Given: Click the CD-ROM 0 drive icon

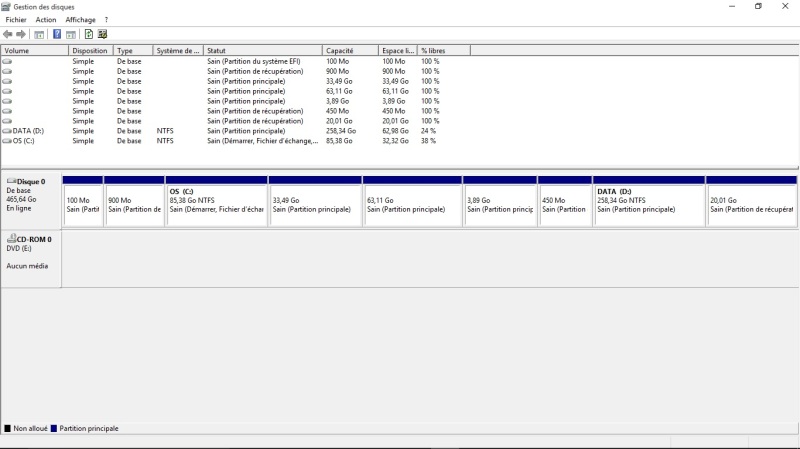Looking at the screenshot, I should pos(11,238).
